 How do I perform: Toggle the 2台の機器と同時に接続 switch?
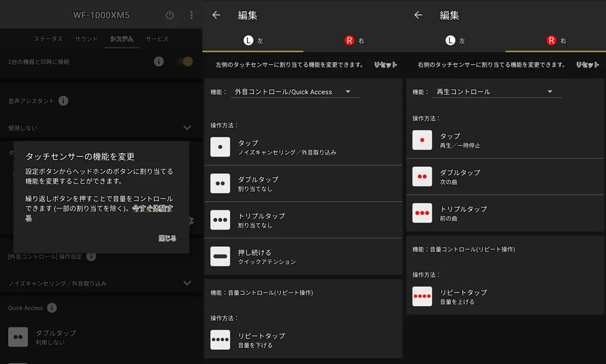[185, 62]
